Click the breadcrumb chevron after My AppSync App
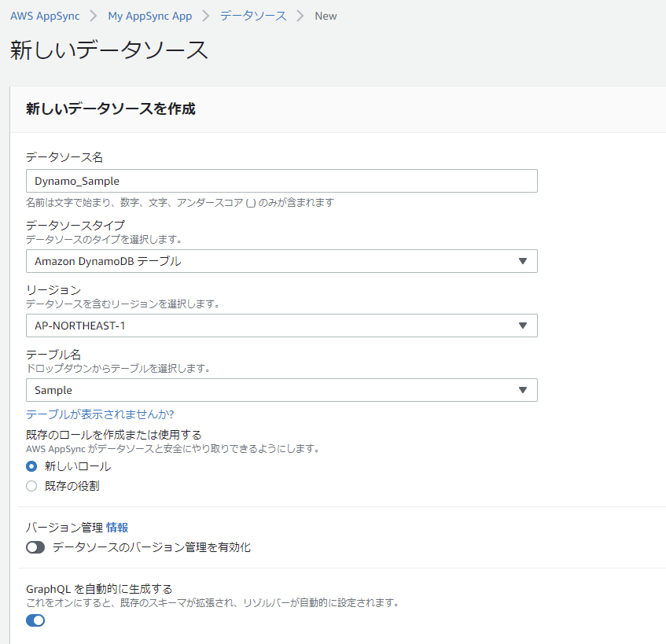The image size is (666, 644). [206, 17]
